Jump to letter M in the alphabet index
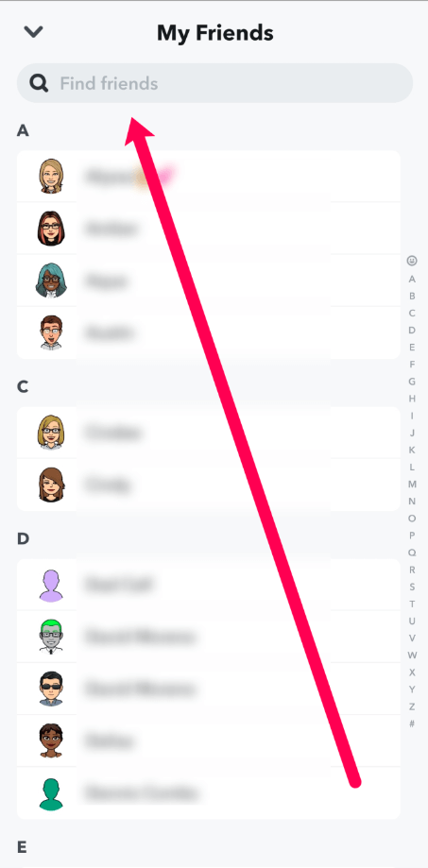Viewport: 428px width, 868px height. [x=412, y=485]
